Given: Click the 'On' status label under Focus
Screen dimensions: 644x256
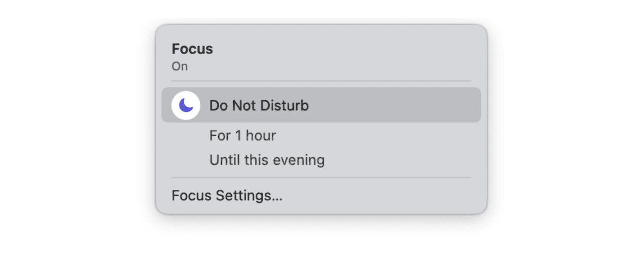Looking at the screenshot, I should 180,67.
